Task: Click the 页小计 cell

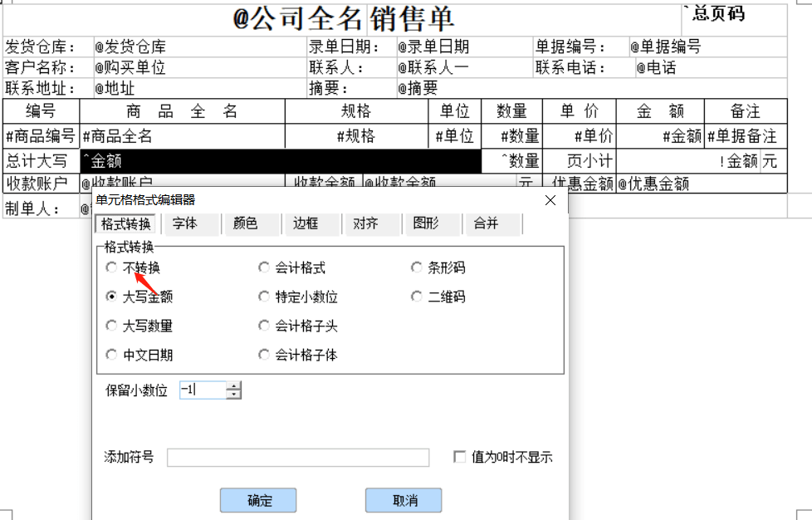Action: tap(580, 161)
